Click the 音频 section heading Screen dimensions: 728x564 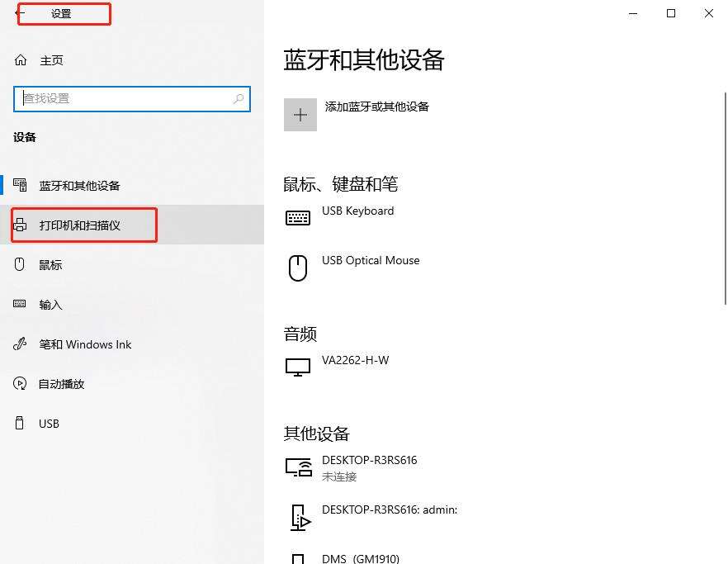point(300,334)
